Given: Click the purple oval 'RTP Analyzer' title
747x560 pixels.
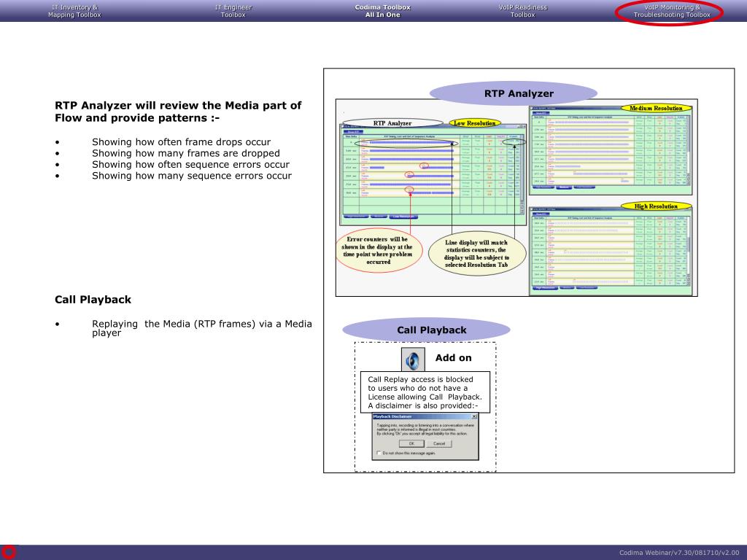Looking at the screenshot, I should [514, 93].
